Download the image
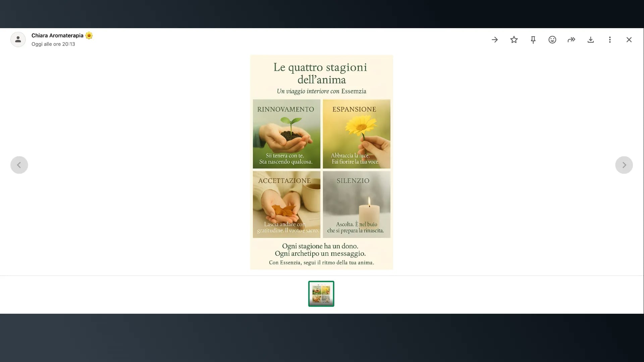Screen dimensions: 644x362 (x=591, y=40)
